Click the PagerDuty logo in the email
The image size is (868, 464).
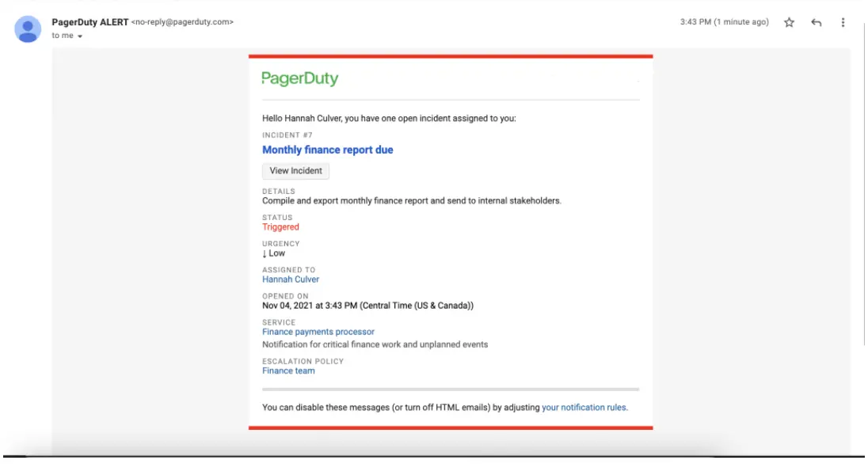tap(299, 78)
